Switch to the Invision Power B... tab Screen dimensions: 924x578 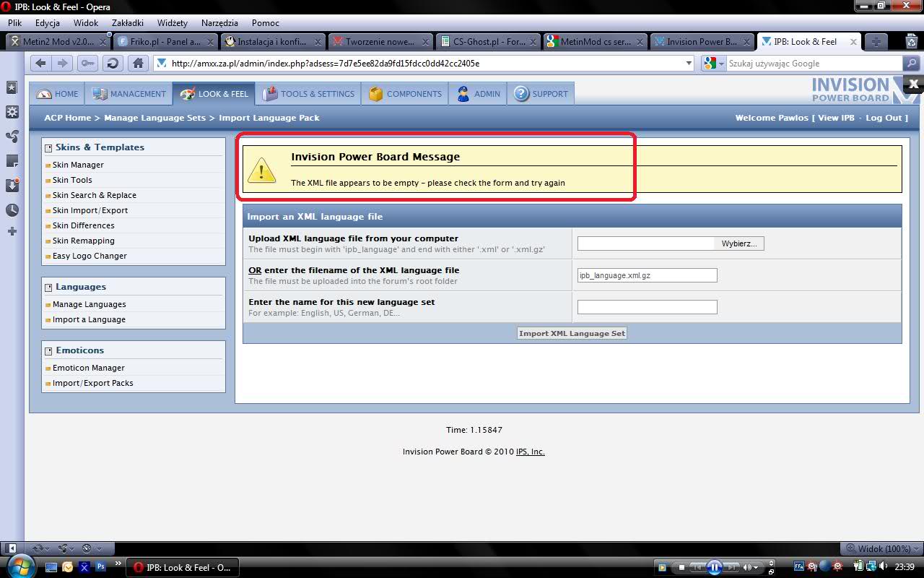702,42
